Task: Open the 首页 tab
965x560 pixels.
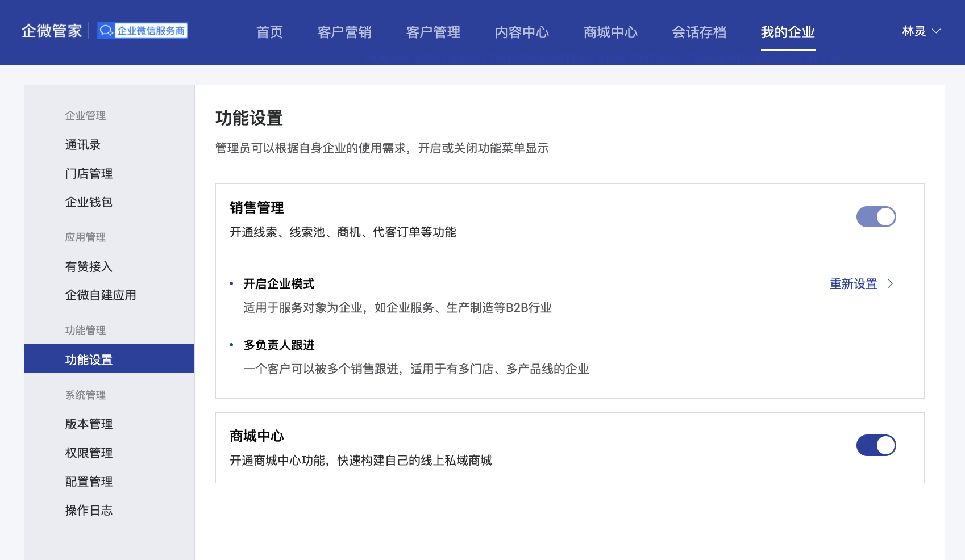Action: tap(269, 32)
